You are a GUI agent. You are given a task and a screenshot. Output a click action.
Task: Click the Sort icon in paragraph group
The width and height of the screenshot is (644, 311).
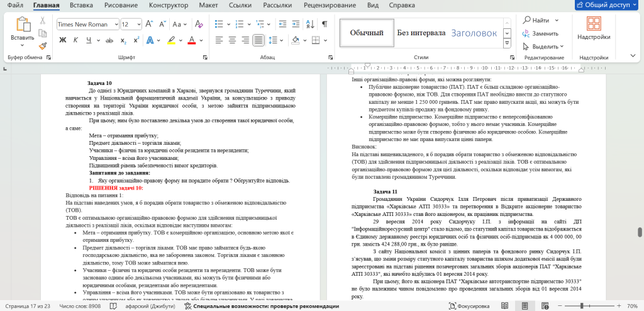point(310,25)
